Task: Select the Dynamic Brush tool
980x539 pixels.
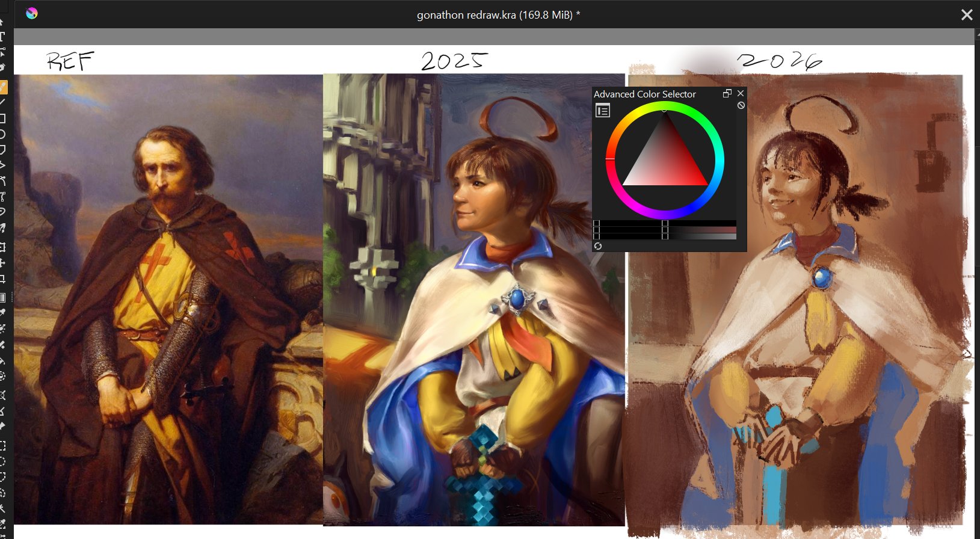Action: click(x=2, y=212)
